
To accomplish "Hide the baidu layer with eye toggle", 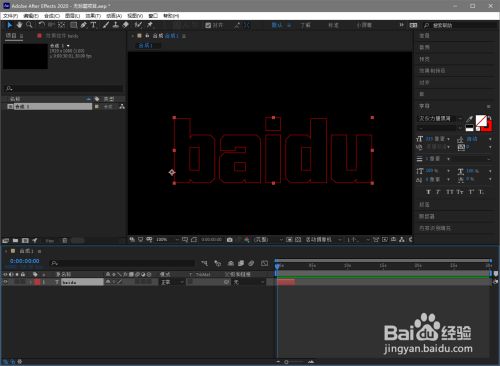I will point(5,282).
